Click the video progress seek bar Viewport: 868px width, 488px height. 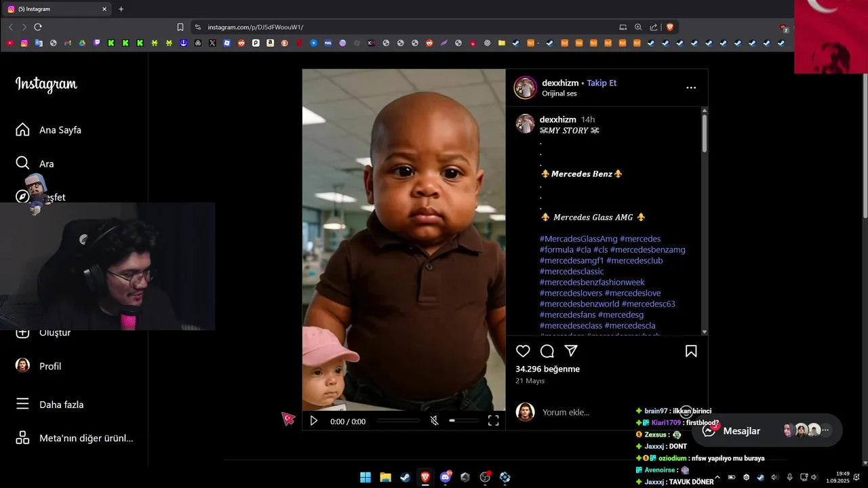[399, 421]
